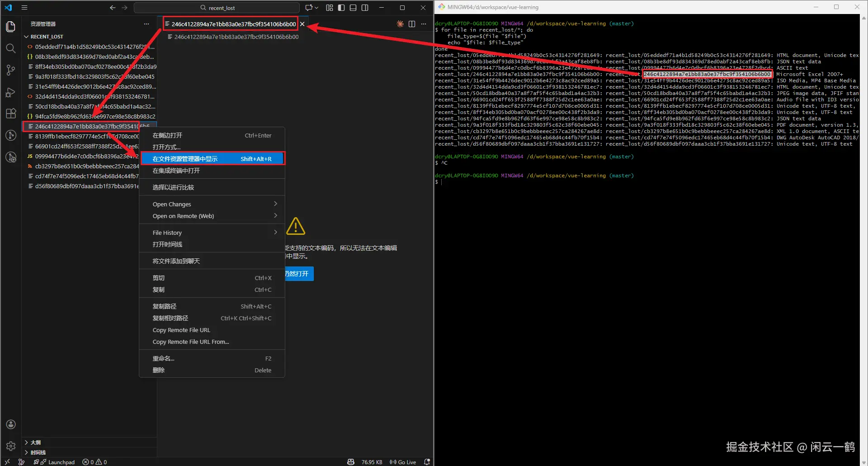Click the Customize Layout icon
This screenshot has width=868, height=466.
coord(330,8)
